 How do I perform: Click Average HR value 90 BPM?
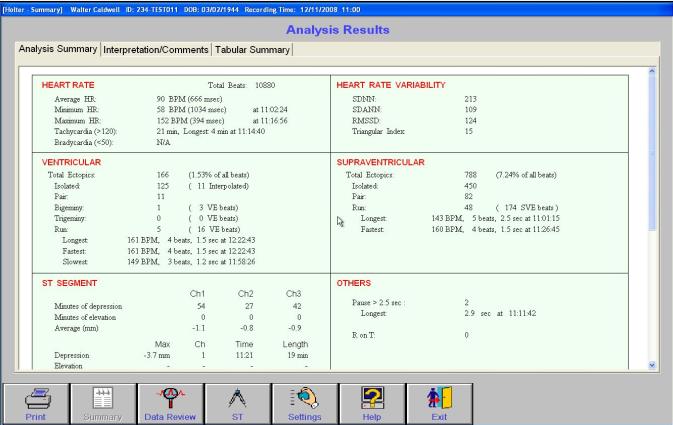coord(189,99)
